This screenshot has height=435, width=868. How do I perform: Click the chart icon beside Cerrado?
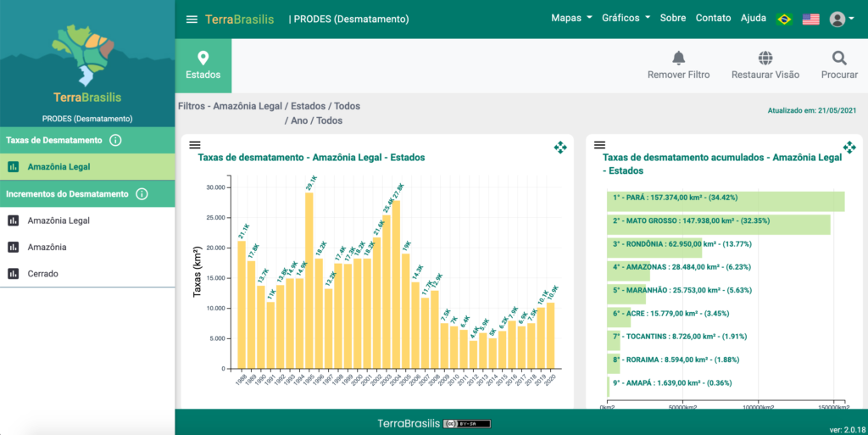tap(14, 273)
